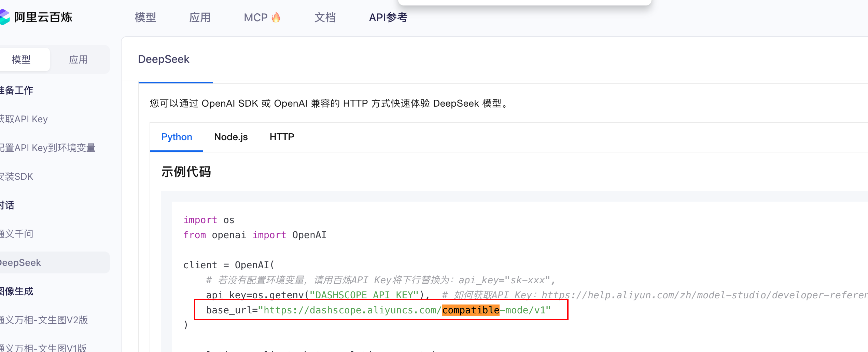Click the 'client = OpenAI(' code line
This screenshot has height=352, width=868.
point(229,265)
